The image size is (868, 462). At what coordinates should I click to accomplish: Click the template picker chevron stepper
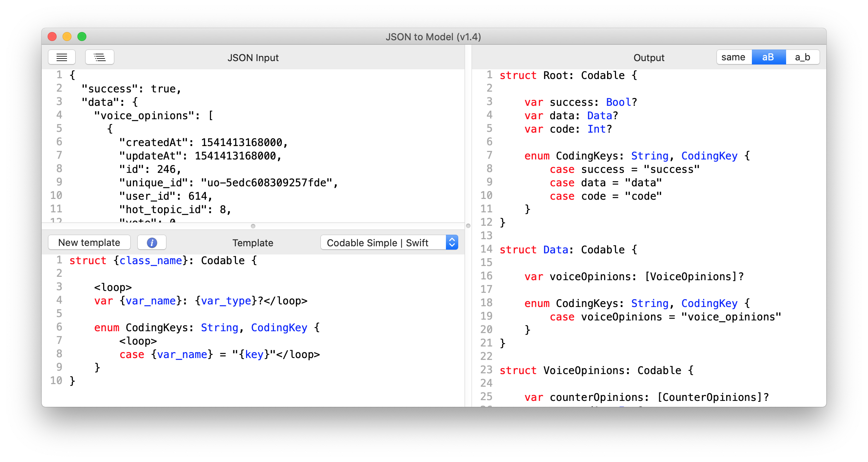click(x=451, y=242)
